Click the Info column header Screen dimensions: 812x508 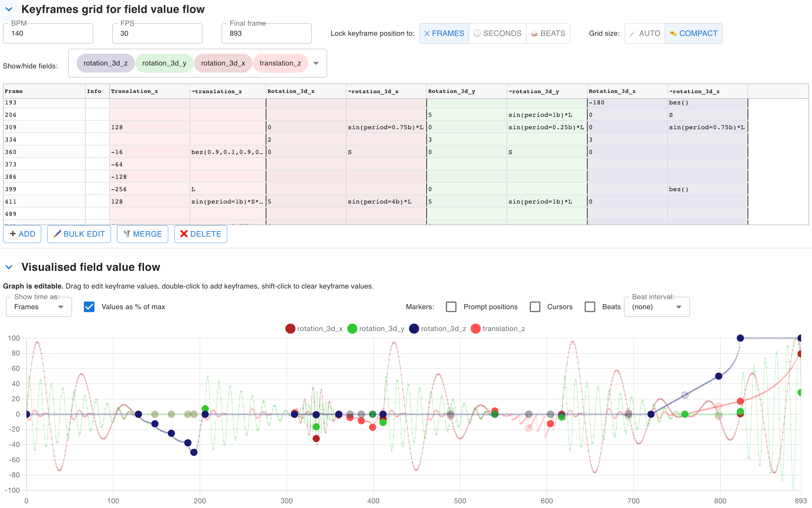(97, 91)
